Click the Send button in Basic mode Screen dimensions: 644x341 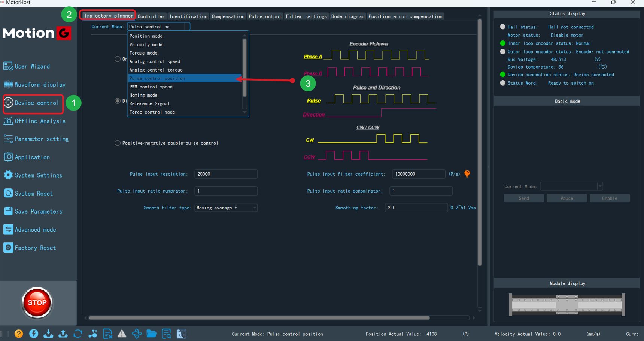(524, 198)
